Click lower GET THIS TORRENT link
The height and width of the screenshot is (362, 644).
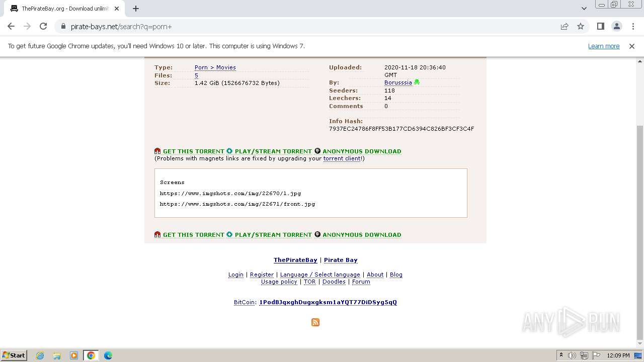coord(194,235)
